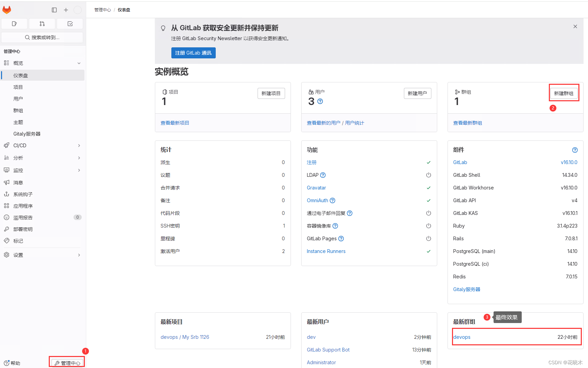Click the OmniAuth help question icon

332,200
